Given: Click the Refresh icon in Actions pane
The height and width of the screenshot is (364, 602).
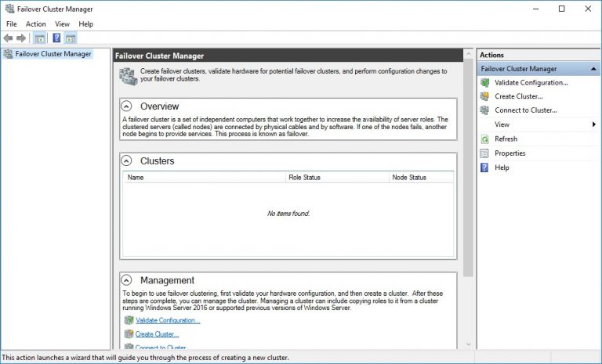Looking at the screenshot, I should tap(485, 139).
